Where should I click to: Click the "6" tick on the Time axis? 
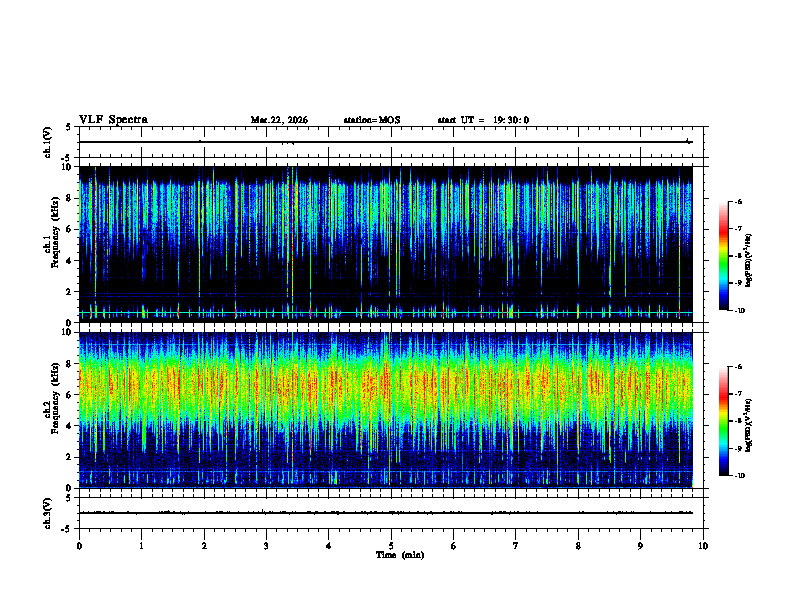(454, 546)
